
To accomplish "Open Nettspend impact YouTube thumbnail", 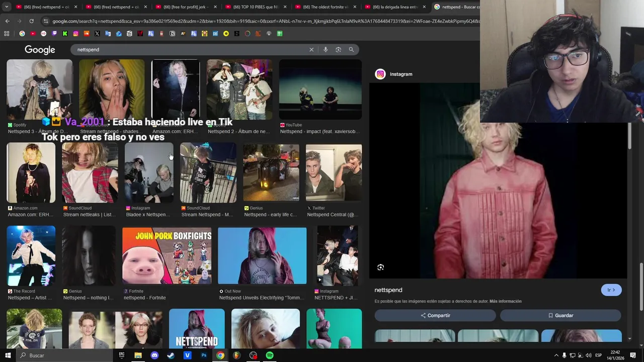I will 320,89.
